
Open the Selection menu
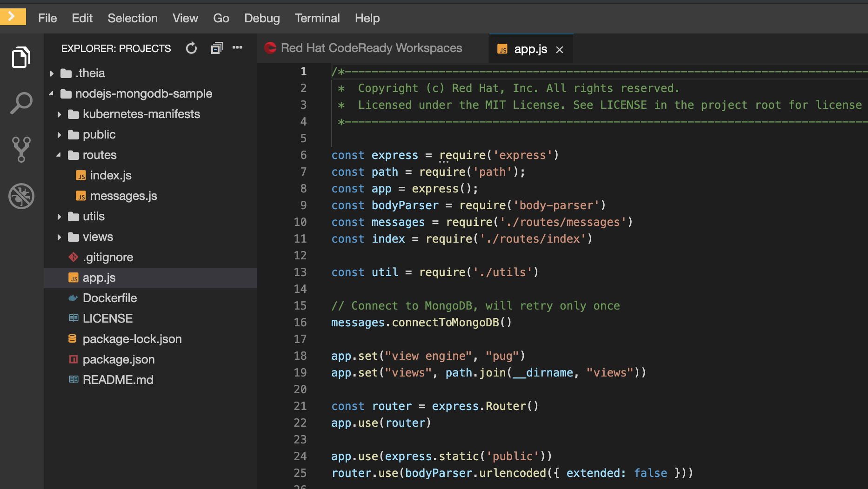[x=133, y=18]
